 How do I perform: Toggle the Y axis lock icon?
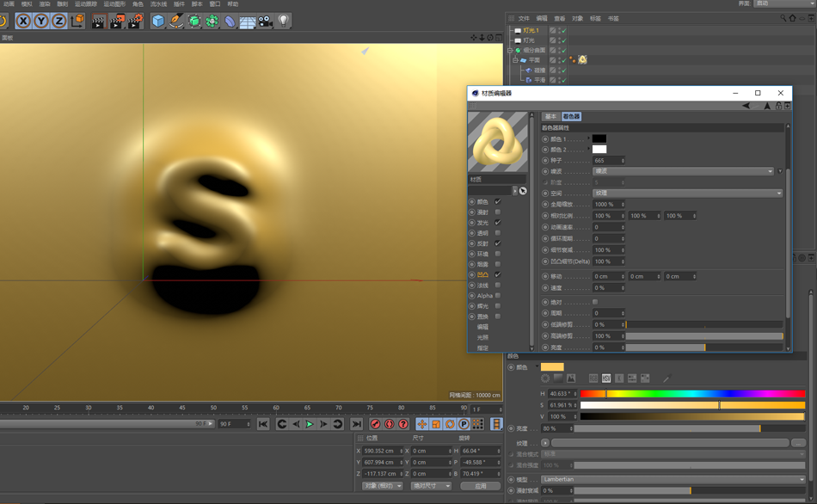[40, 21]
